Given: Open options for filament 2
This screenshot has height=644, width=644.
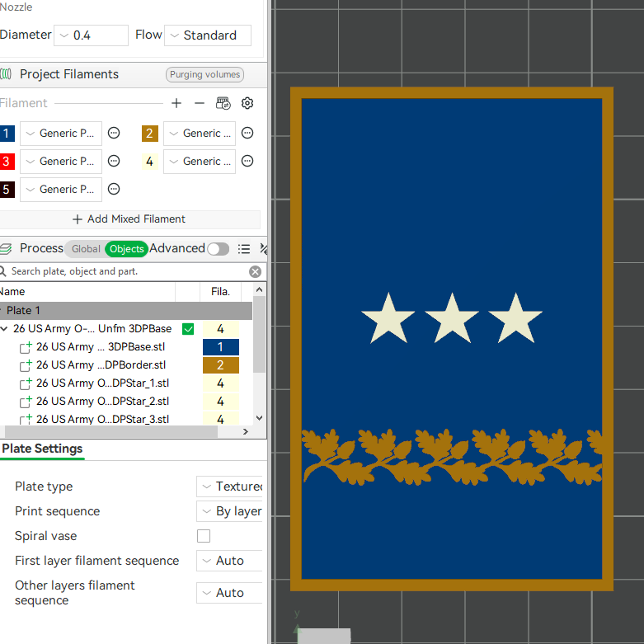Looking at the screenshot, I should pyautogui.click(x=247, y=133).
